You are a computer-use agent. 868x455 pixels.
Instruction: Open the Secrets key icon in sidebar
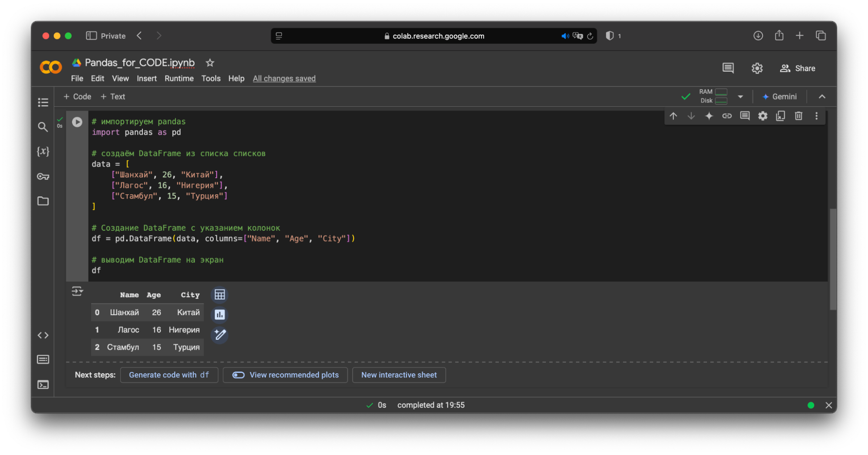[43, 176]
